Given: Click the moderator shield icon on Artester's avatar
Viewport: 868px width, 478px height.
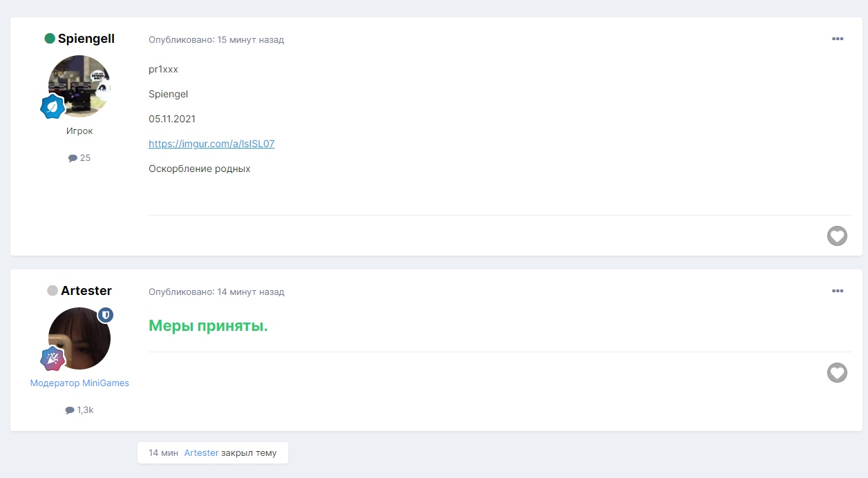Looking at the screenshot, I should click(105, 315).
